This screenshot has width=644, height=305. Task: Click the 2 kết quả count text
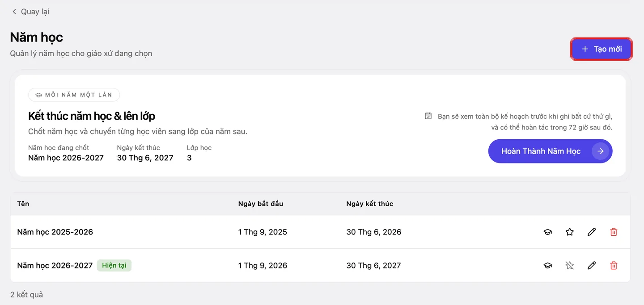click(26, 295)
